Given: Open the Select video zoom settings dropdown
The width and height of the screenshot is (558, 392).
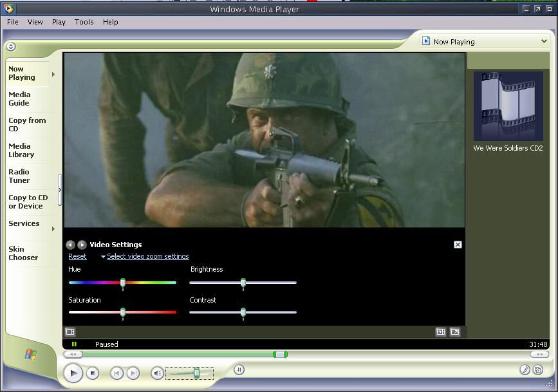Looking at the screenshot, I should (144, 256).
